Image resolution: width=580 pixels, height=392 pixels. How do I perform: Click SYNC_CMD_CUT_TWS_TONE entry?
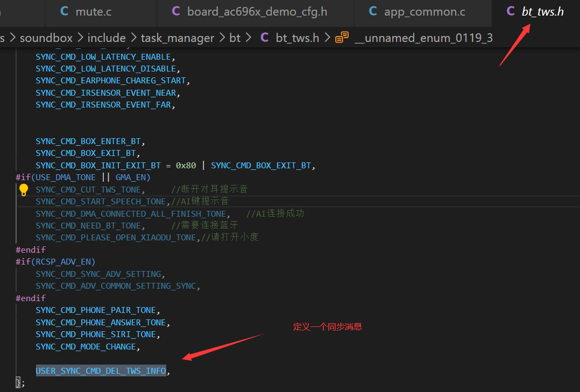click(88, 190)
